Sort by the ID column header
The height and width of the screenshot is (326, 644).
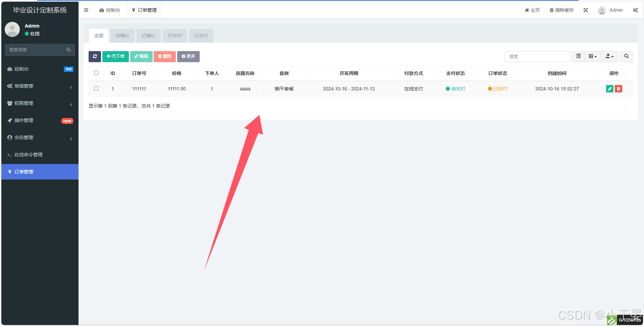(x=113, y=73)
